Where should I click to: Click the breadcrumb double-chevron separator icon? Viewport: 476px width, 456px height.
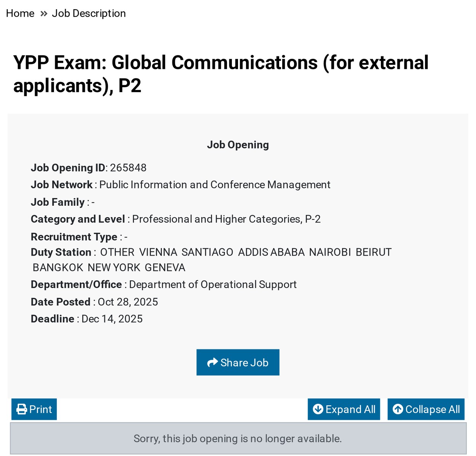[x=44, y=14]
